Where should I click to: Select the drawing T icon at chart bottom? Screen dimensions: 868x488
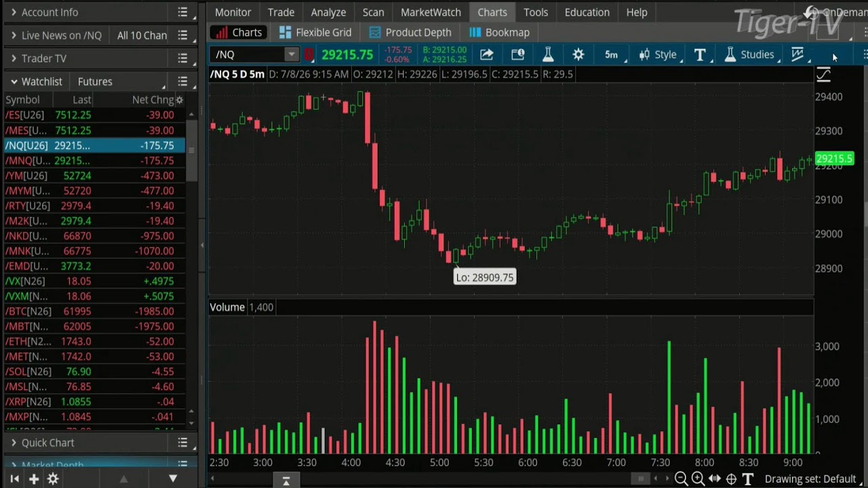[748, 479]
